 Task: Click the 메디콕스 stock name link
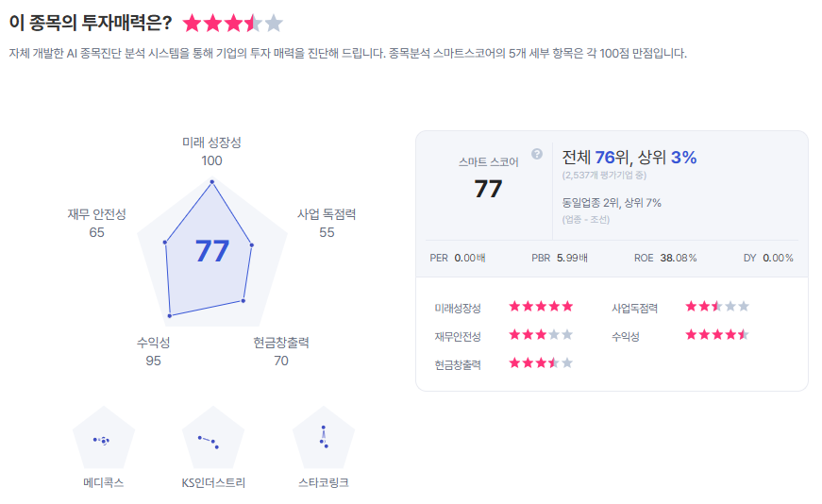(104, 482)
